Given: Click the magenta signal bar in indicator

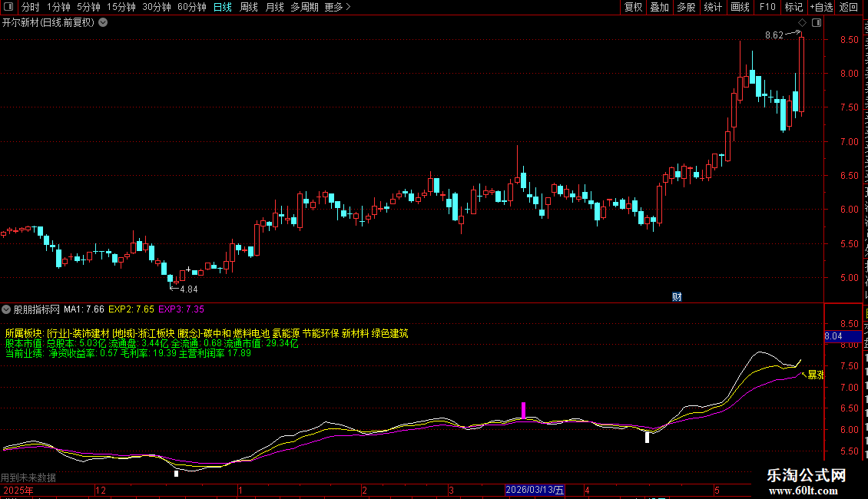Looking at the screenshot, I should click(523, 411).
